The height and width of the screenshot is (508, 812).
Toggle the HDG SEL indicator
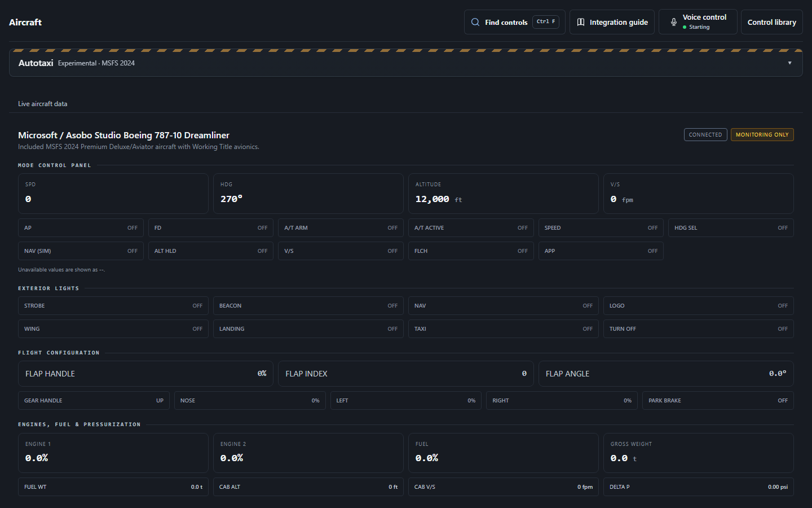731,228
